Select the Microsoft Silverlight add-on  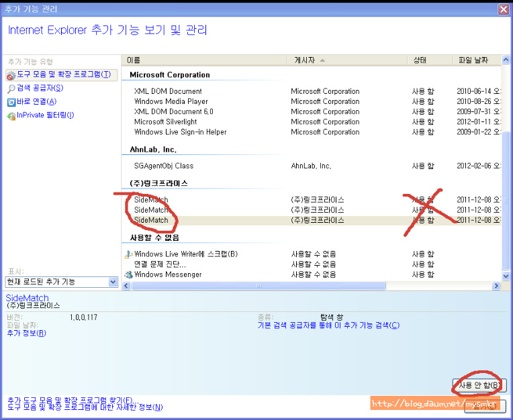click(166, 122)
